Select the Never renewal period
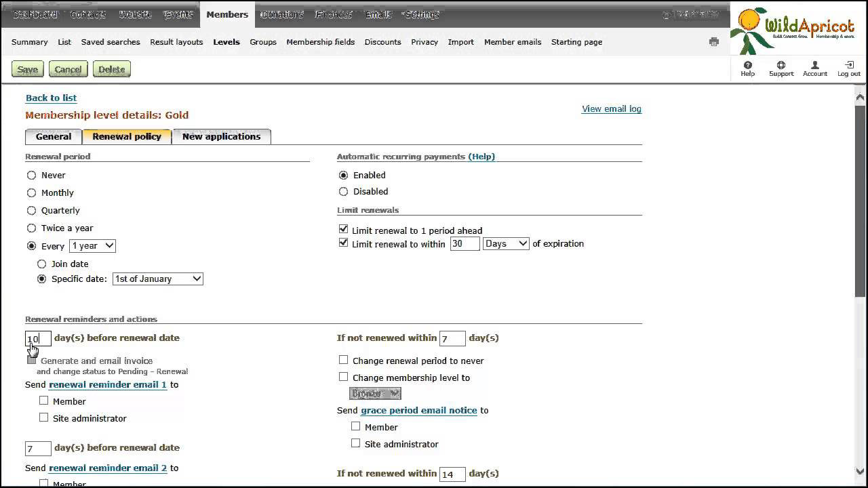Image resolution: width=868 pixels, height=488 pixels. (31, 175)
